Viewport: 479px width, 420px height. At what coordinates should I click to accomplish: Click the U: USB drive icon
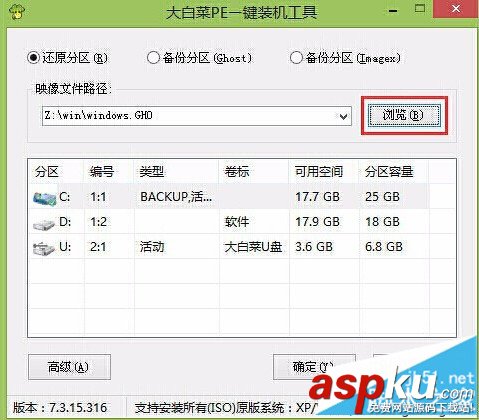click(x=44, y=249)
